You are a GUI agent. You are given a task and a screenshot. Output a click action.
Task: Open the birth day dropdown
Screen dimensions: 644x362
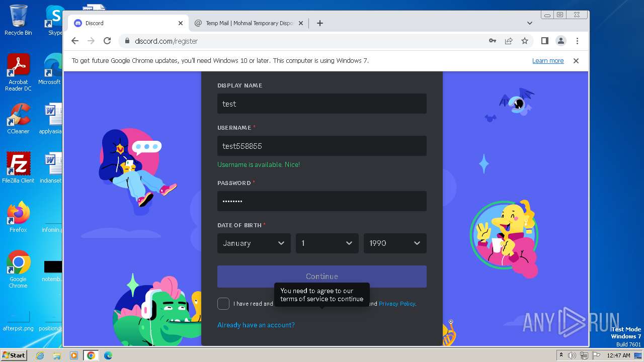(327, 243)
